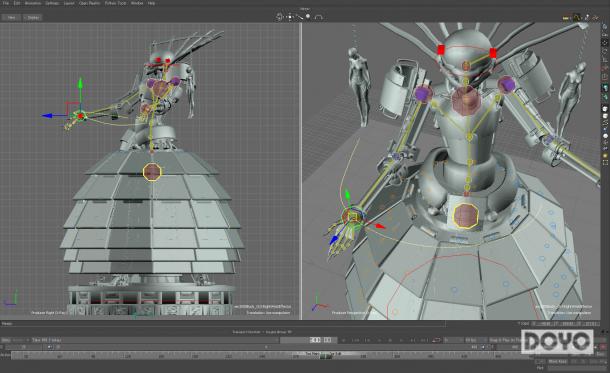Click the green axis arrow of perspective gizmo
610x373 pixels.
pyautogui.click(x=347, y=194)
